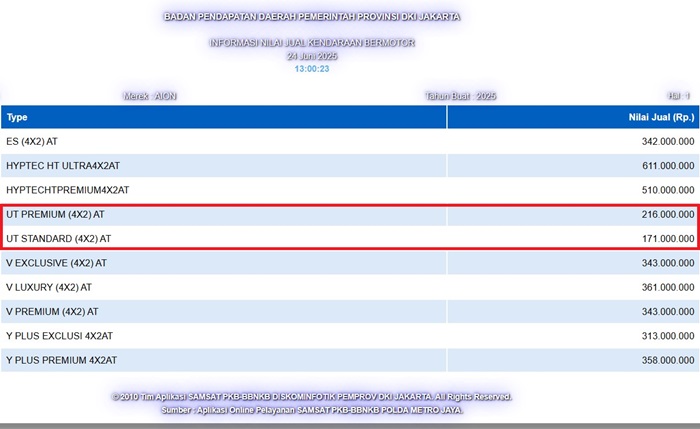Click the 611.000.000 price value
700x429 pixels.
(x=668, y=166)
